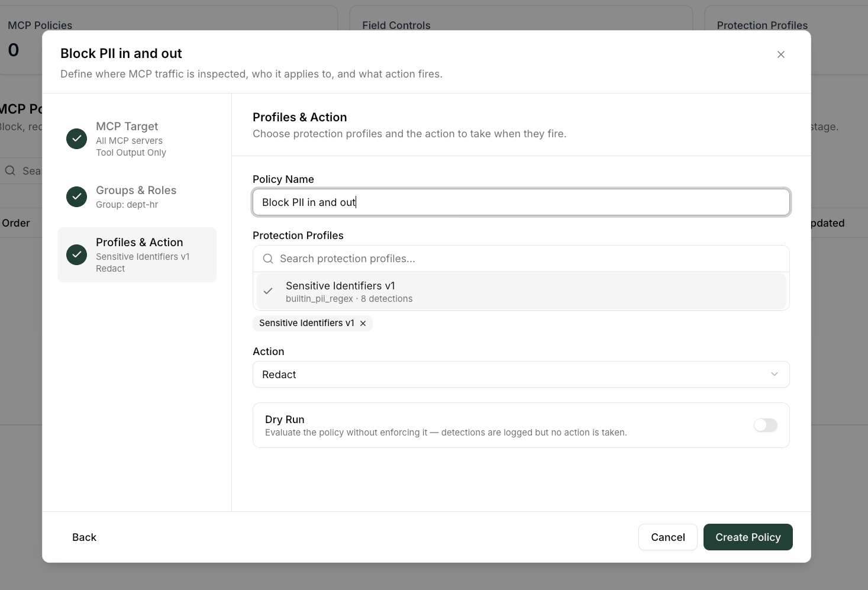
Task: Click the Dry Run heading
Action: (285, 420)
